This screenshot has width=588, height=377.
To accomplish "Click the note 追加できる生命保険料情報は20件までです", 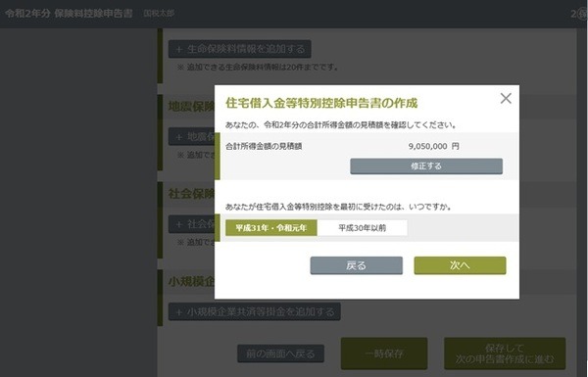I will 258,68.
